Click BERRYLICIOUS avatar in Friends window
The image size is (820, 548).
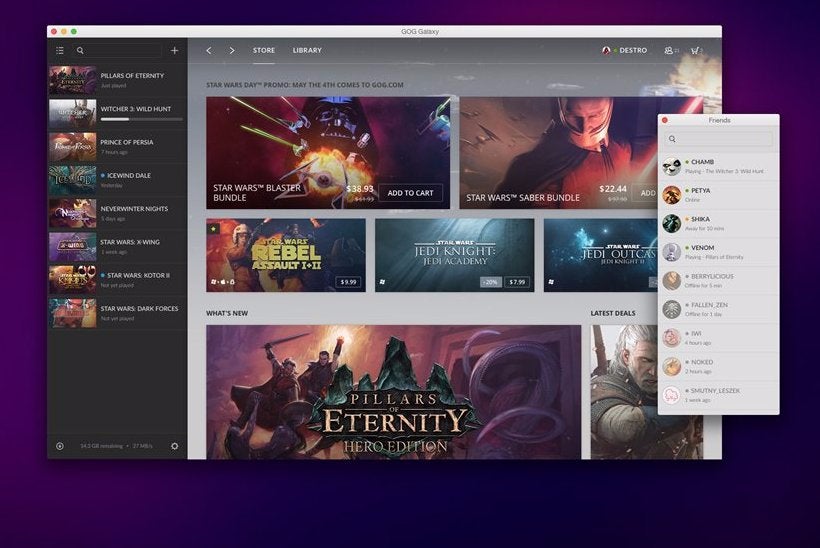point(671,281)
